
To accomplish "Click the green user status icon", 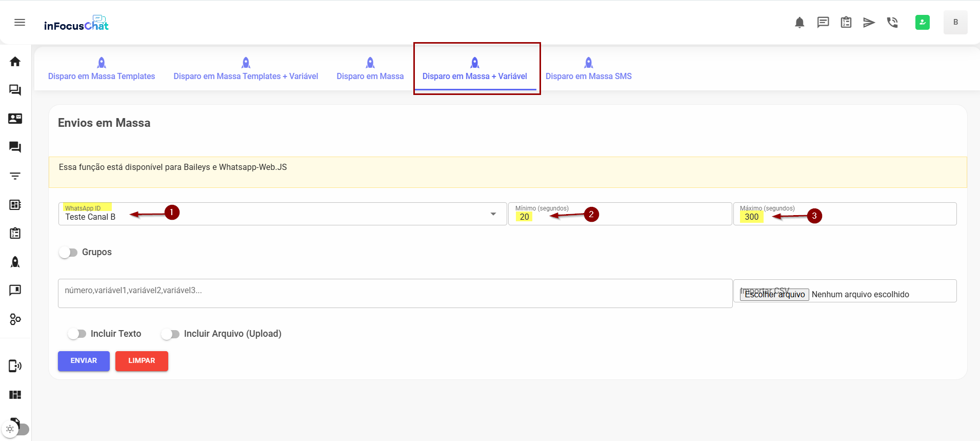I will (x=922, y=22).
